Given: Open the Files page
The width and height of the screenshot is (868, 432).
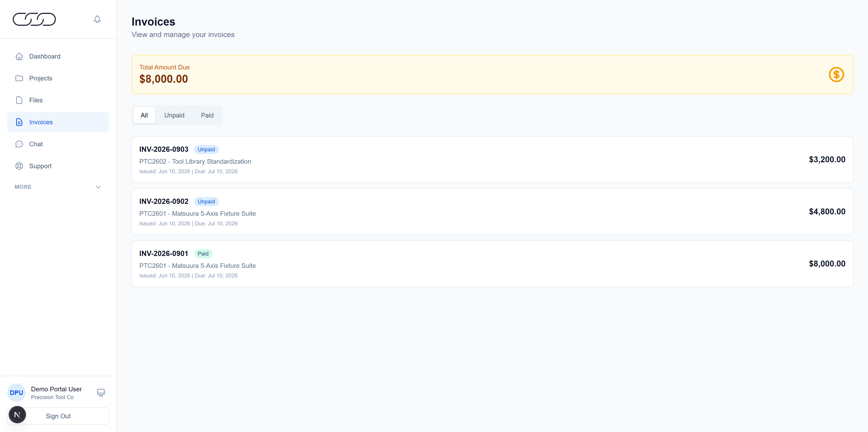Looking at the screenshot, I should (x=58, y=100).
